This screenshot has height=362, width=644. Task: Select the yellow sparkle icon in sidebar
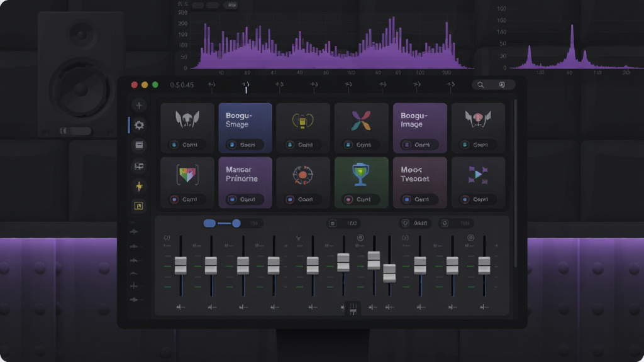tap(139, 186)
